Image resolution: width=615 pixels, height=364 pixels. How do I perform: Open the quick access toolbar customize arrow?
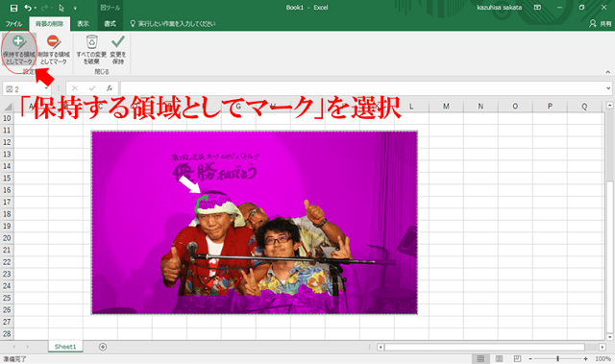75,9
